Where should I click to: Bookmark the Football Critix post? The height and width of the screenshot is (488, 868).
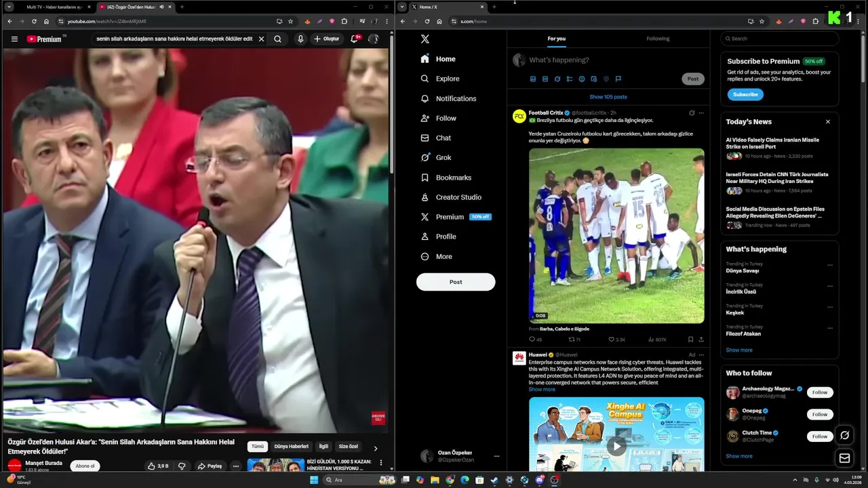click(690, 340)
